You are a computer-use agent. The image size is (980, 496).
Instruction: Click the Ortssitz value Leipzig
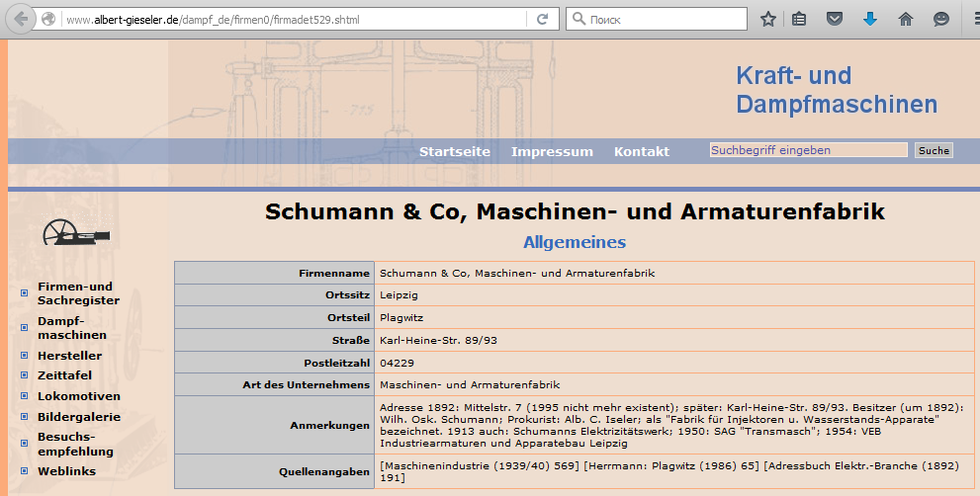pyautogui.click(x=399, y=295)
